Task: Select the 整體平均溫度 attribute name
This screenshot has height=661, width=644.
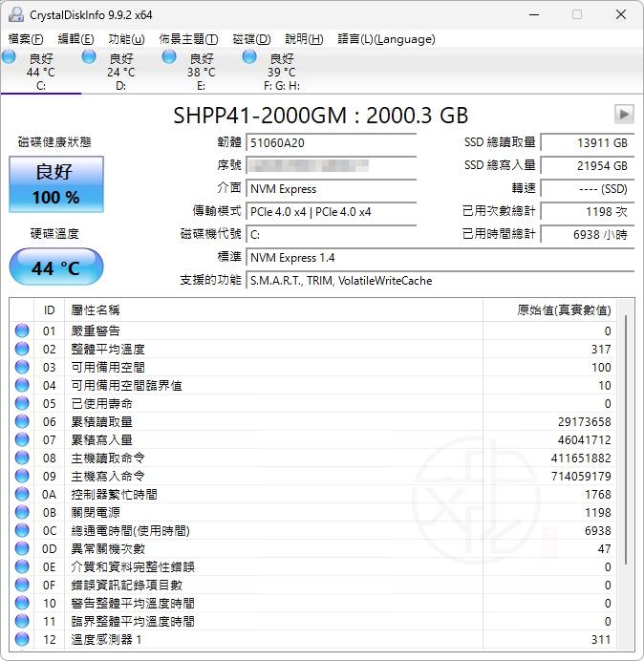Action: (108, 349)
